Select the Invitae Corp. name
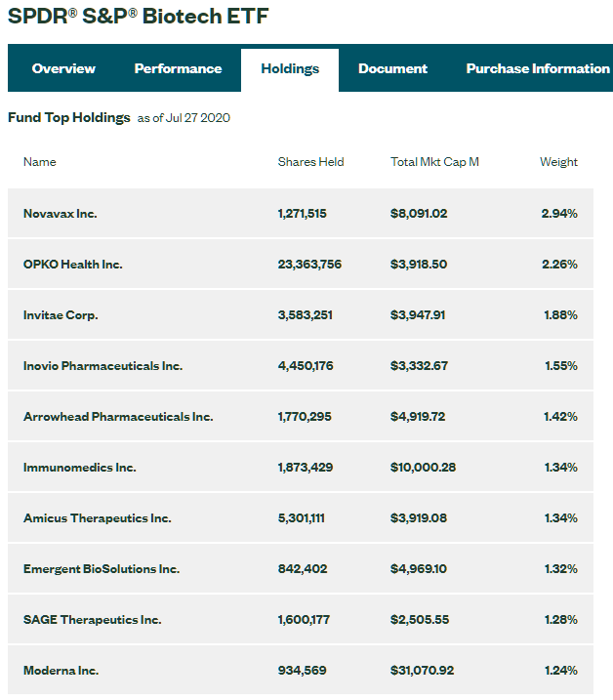Viewport: 613px width, 700px height. pyautogui.click(x=61, y=315)
